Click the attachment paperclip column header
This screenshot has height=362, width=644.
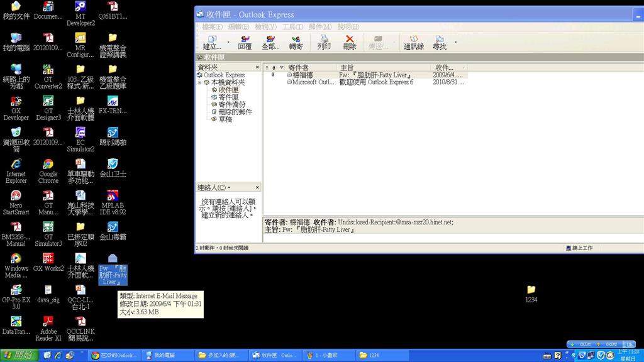click(274, 67)
